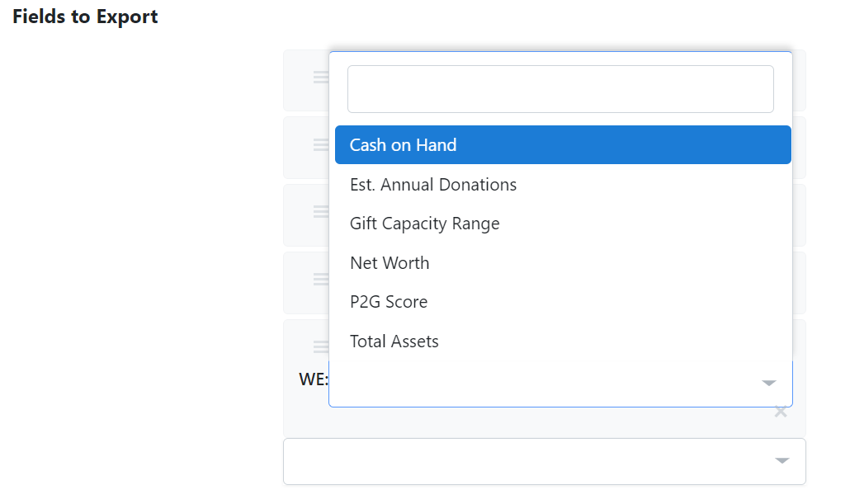Image resolution: width=850 pixels, height=504 pixels.
Task: Click the Fields to Export heading
Action: [x=85, y=16]
